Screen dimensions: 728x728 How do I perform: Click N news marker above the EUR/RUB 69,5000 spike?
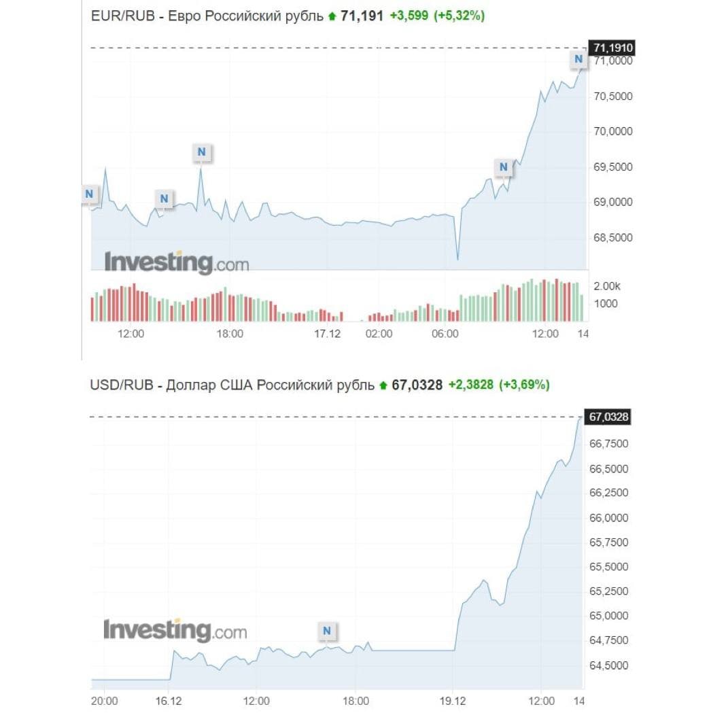201,152
